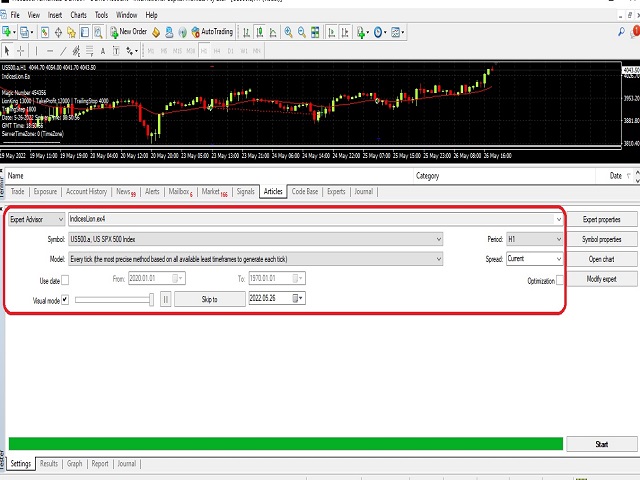
Task: Open the chart Templates icon
Action: pos(396,32)
